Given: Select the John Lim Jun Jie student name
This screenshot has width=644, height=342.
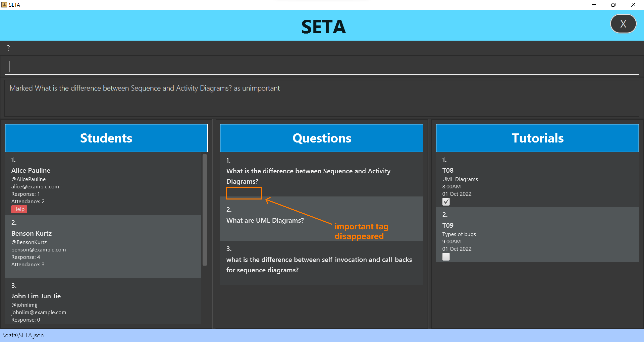Looking at the screenshot, I should pos(36,296).
